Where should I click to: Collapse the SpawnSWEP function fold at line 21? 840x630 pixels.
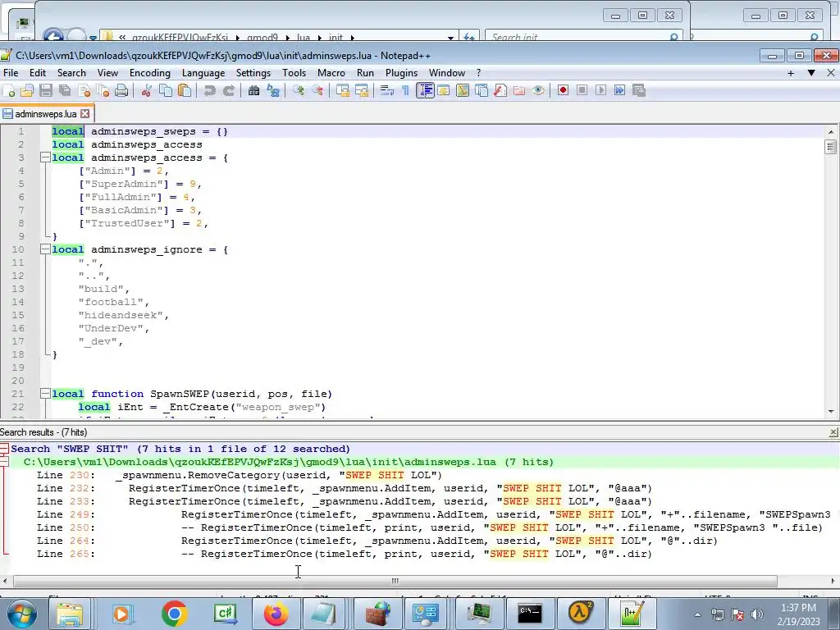46,394
